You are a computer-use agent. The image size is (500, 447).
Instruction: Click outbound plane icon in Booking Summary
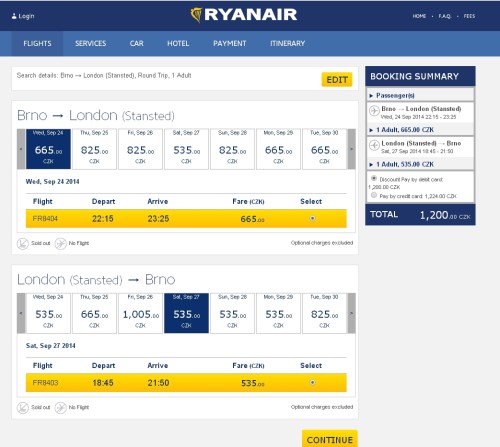click(374, 111)
